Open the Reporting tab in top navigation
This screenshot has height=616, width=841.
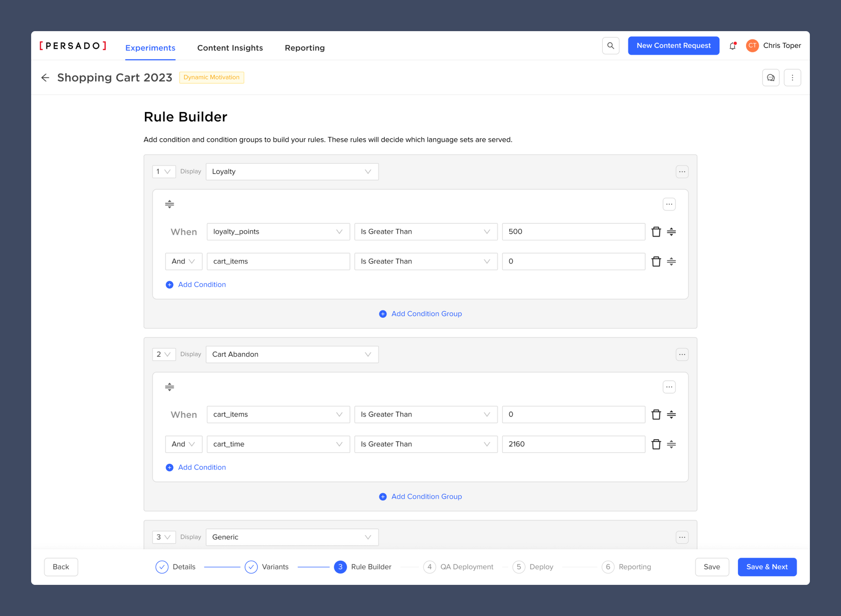[x=304, y=48]
